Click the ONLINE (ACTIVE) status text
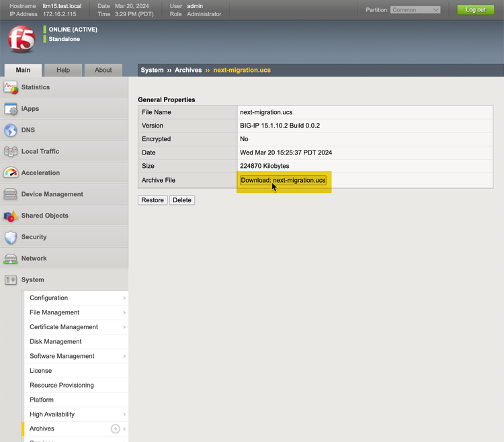This screenshot has width=504, height=442. point(73,30)
